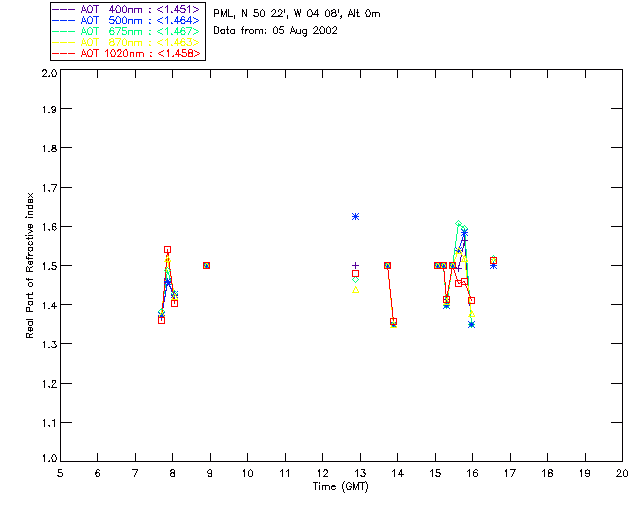Click the green dashed line sample in legend
The width and height of the screenshot is (640, 512).
(x=64, y=31)
